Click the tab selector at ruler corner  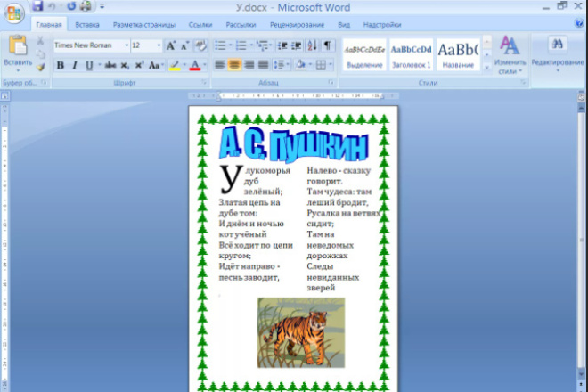coord(4,96)
